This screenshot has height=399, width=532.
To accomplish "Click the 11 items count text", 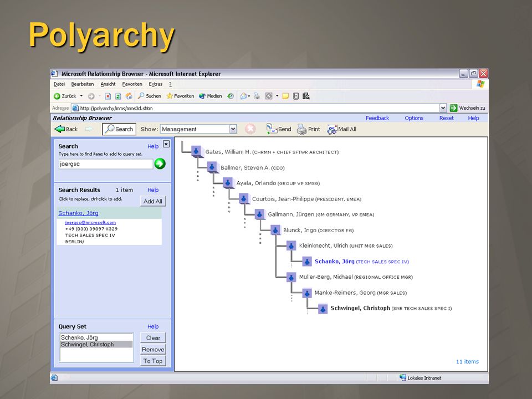I will point(467,362).
